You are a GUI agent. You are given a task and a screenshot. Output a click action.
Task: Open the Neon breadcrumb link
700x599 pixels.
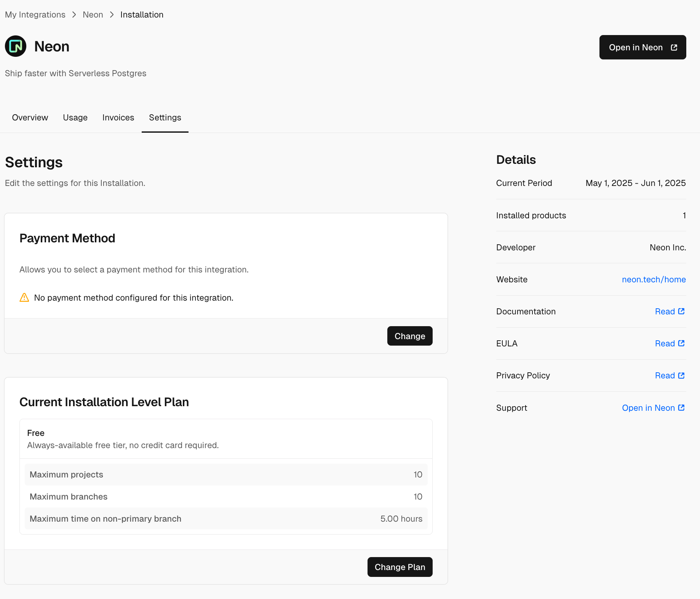point(93,14)
